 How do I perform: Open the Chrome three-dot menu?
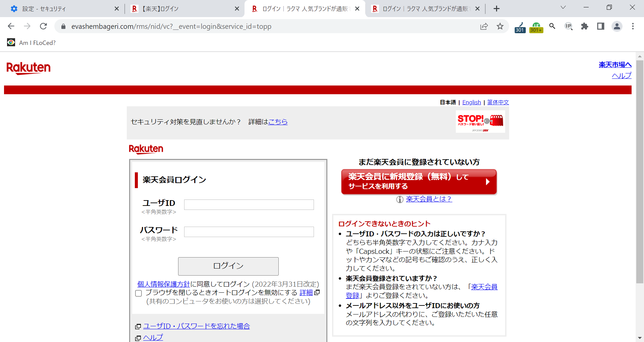pyautogui.click(x=633, y=26)
